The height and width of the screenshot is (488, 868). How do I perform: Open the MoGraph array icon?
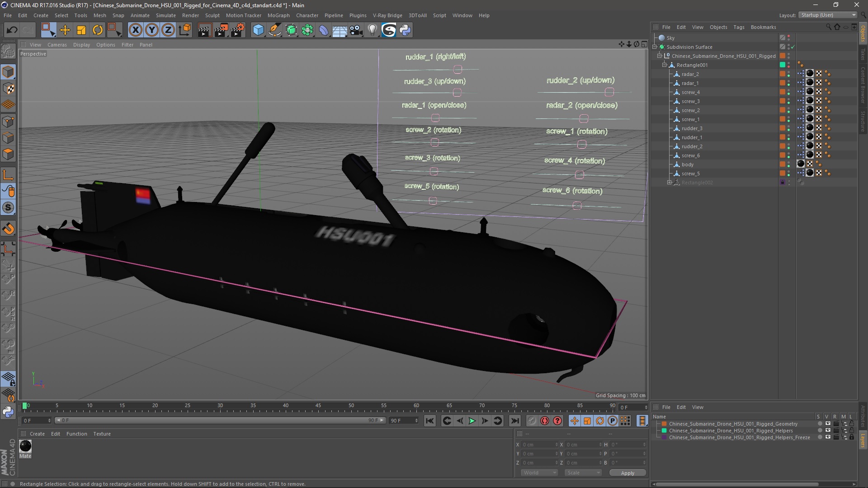[308, 30]
